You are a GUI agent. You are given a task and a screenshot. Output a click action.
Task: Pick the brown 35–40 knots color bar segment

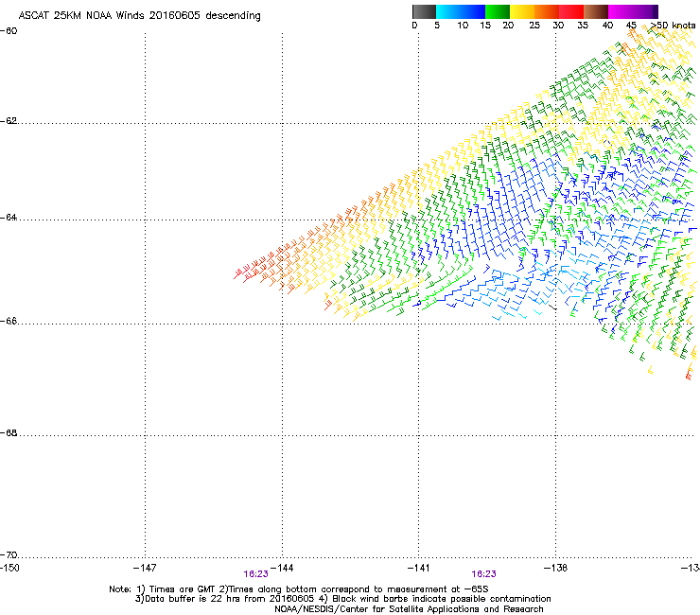pyautogui.click(x=596, y=11)
